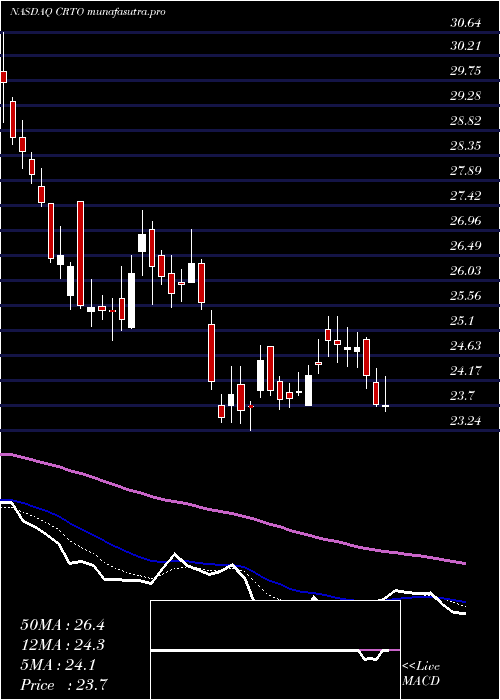Click the 29.28 price axis label
The width and height of the screenshot is (500, 700).
click(x=466, y=96)
